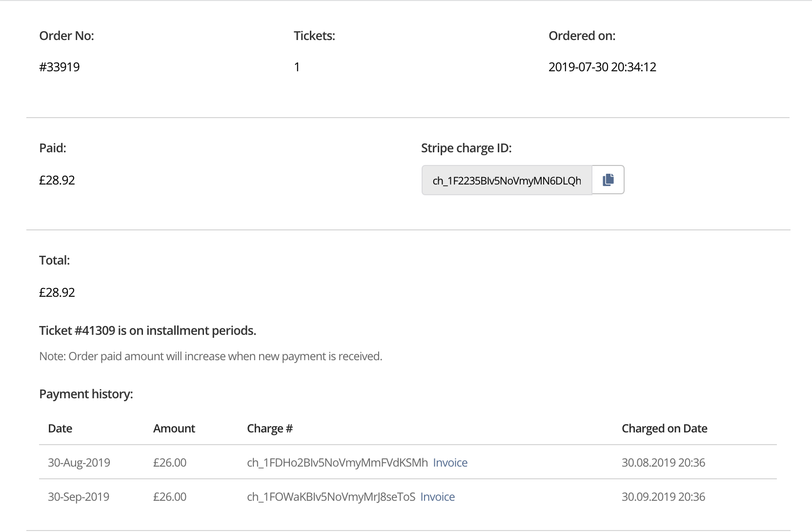The width and height of the screenshot is (812, 532).
Task: Open the Invoice link for 30-Aug-2019 payment
Action: (450, 463)
